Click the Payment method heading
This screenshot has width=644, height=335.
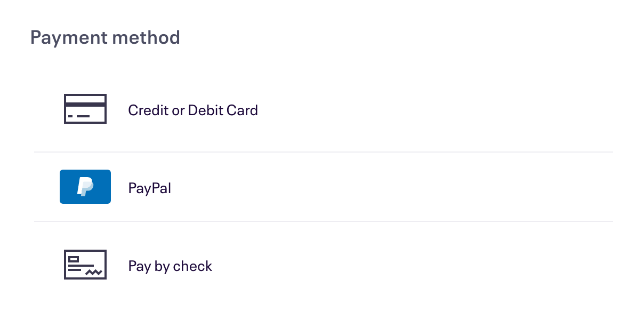pos(105,38)
